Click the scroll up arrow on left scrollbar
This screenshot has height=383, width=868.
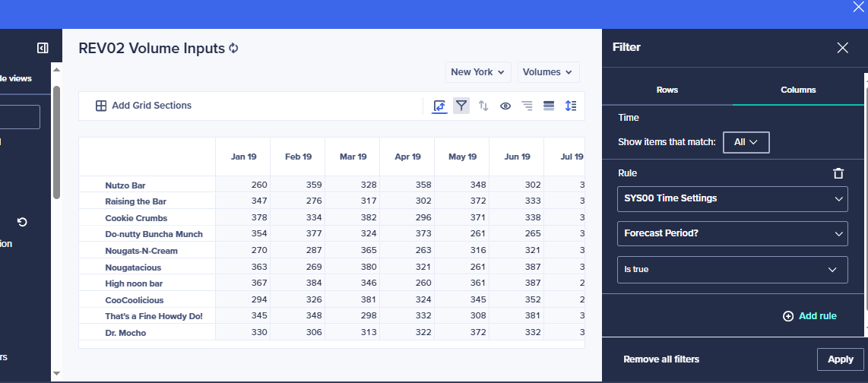(56, 69)
